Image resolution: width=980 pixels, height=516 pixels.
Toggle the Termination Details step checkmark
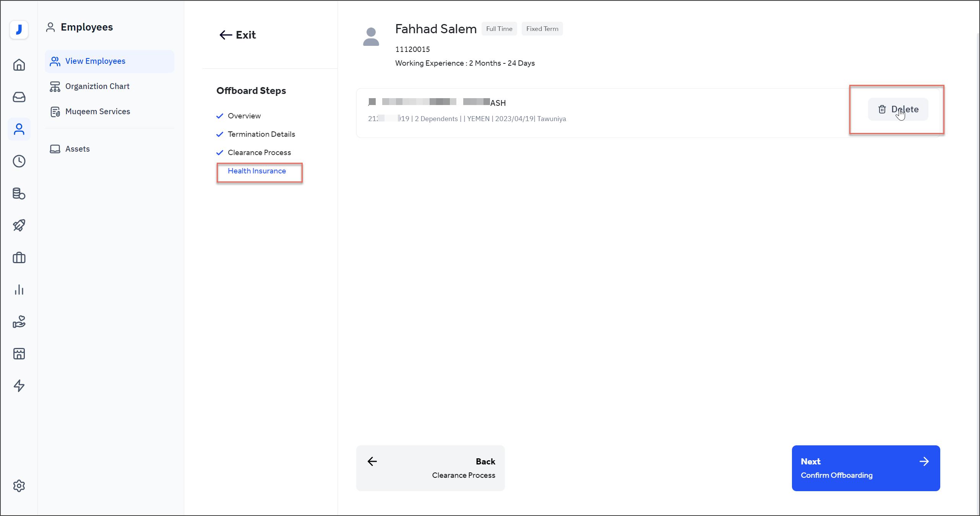pyautogui.click(x=220, y=134)
